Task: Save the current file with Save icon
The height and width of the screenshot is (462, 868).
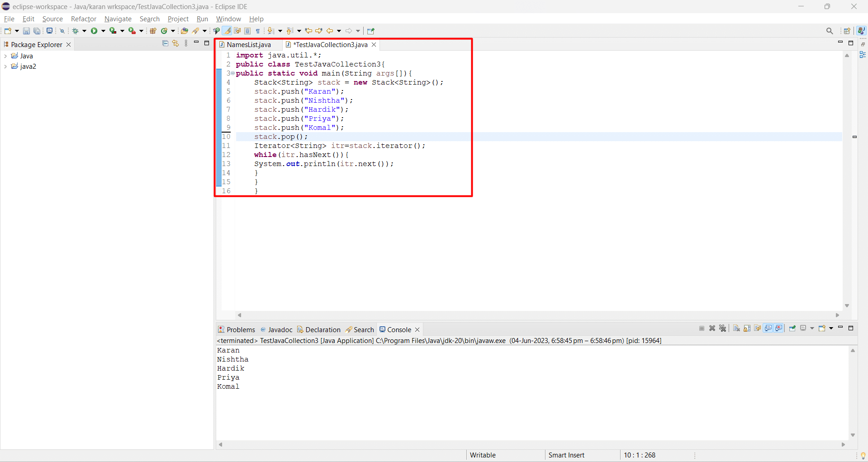Action: pos(26,31)
